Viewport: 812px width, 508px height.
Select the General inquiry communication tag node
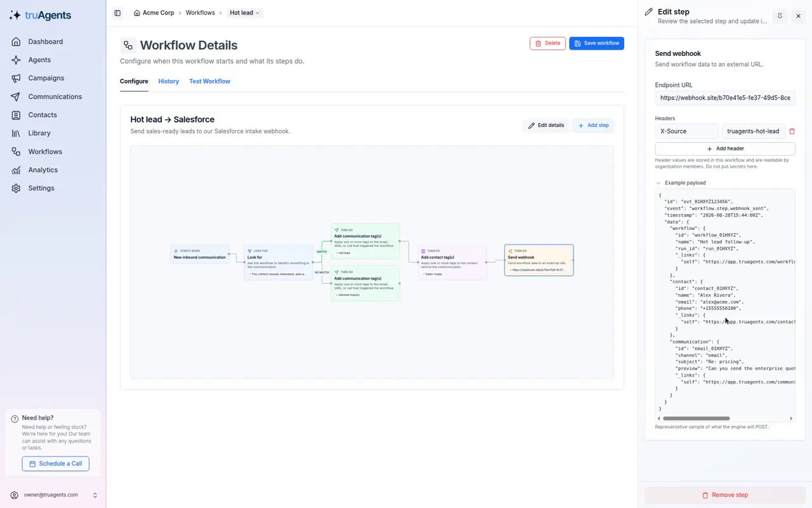pos(365,283)
